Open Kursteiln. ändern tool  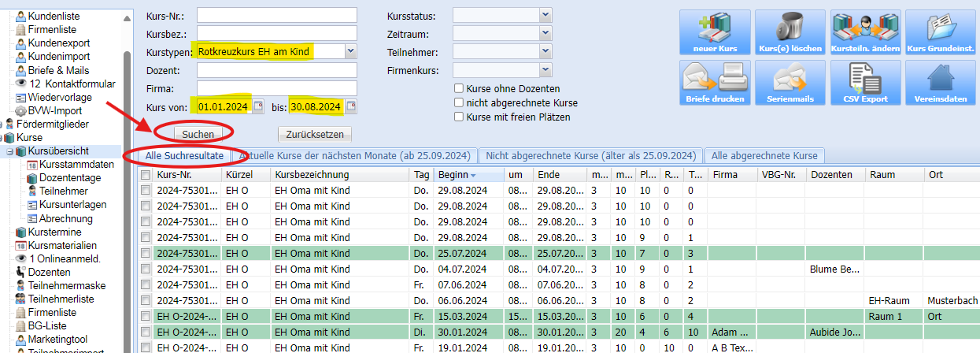click(865, 33)
